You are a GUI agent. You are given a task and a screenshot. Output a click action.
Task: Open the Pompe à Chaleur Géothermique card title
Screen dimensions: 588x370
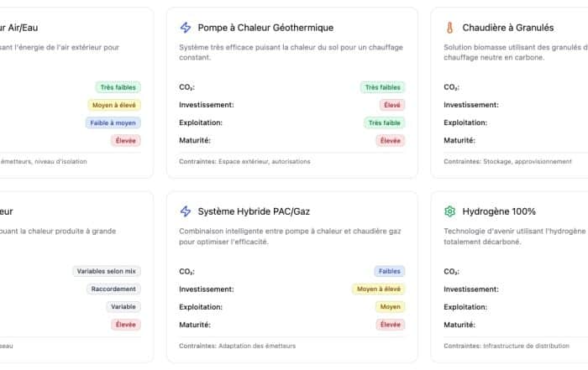point(265,28)
